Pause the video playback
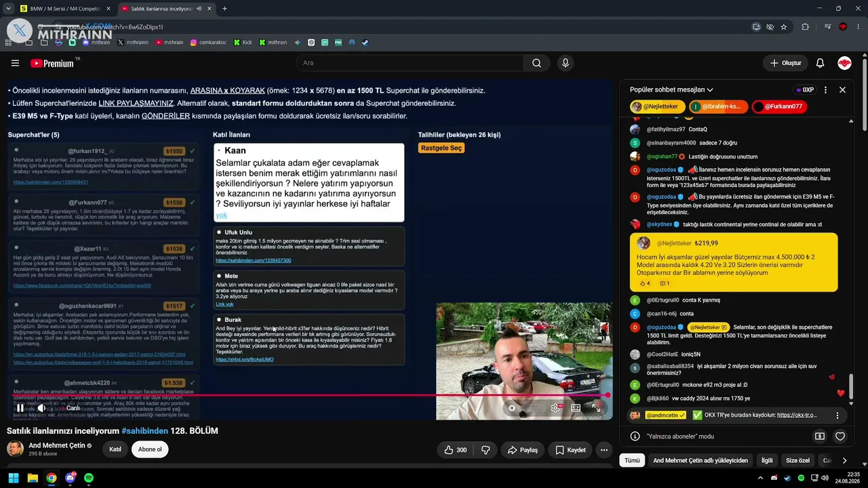The image size is (868, 488). (x=20, y=408)
